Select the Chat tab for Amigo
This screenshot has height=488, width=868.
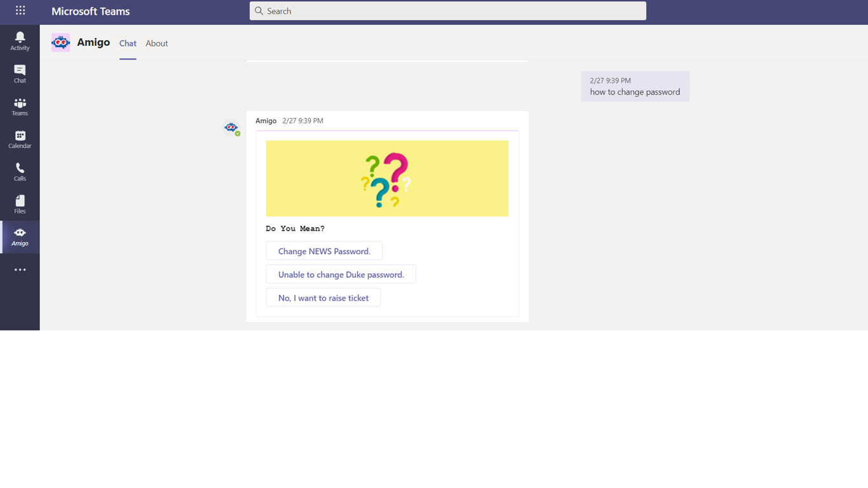tap(127, 43)
